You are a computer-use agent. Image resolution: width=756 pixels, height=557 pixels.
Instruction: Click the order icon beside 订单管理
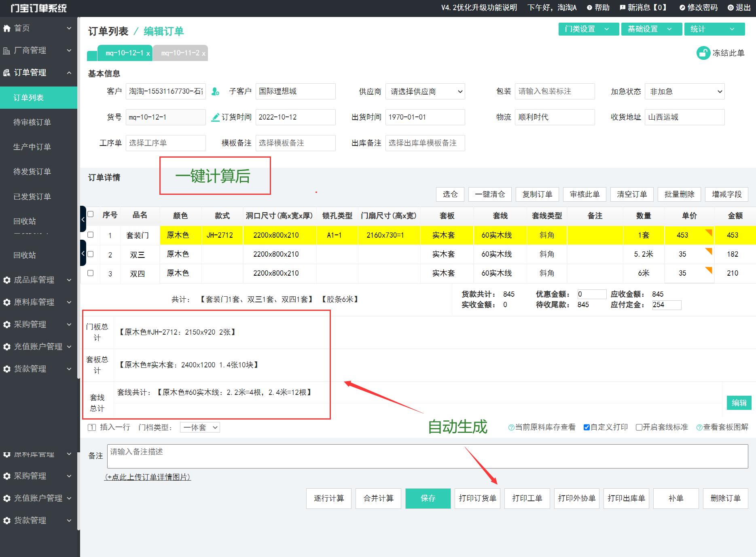[6, 73]
